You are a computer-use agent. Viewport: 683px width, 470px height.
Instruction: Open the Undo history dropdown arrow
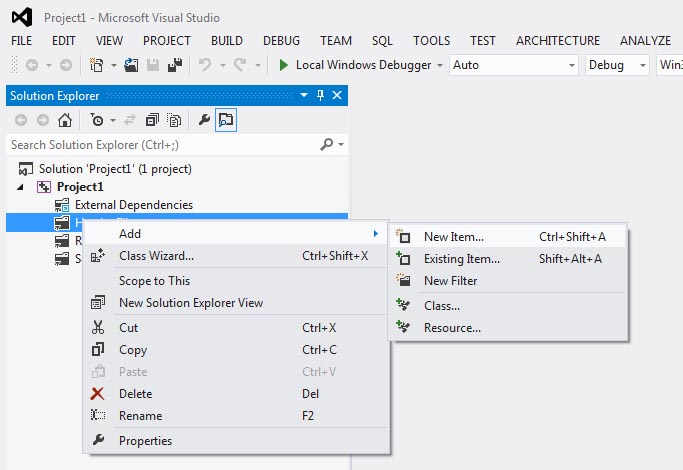click(x=223, y=66)
